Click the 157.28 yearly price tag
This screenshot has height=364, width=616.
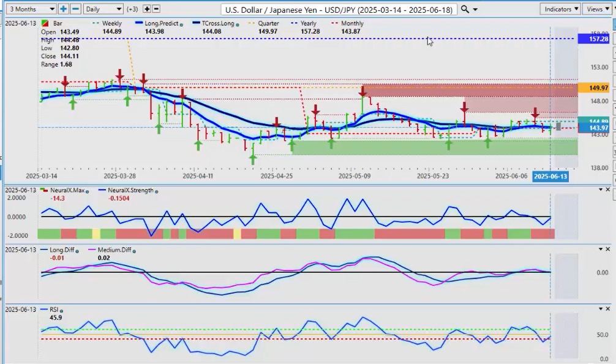pos(593,39)
